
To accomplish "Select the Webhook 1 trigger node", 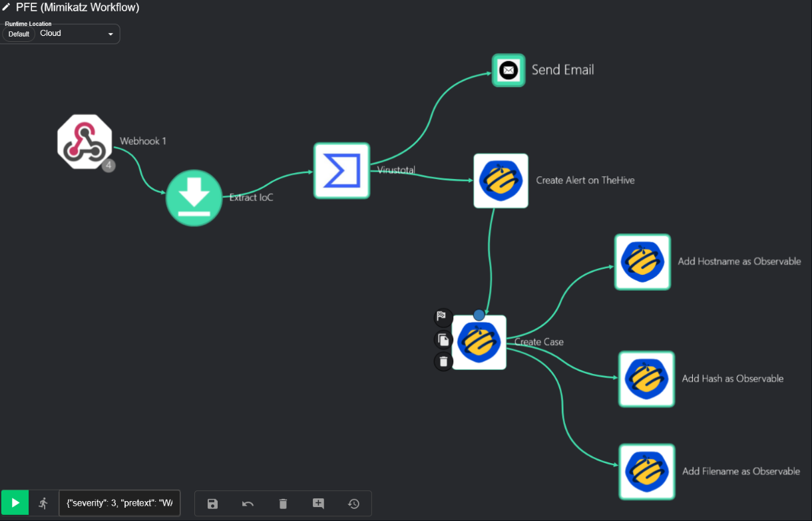I will [x=85, y=142].
